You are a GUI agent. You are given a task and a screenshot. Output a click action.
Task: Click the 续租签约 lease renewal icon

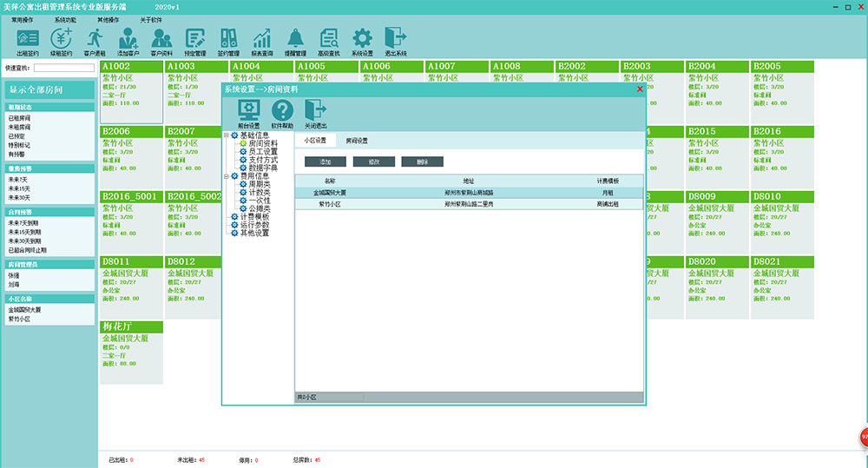61,40
